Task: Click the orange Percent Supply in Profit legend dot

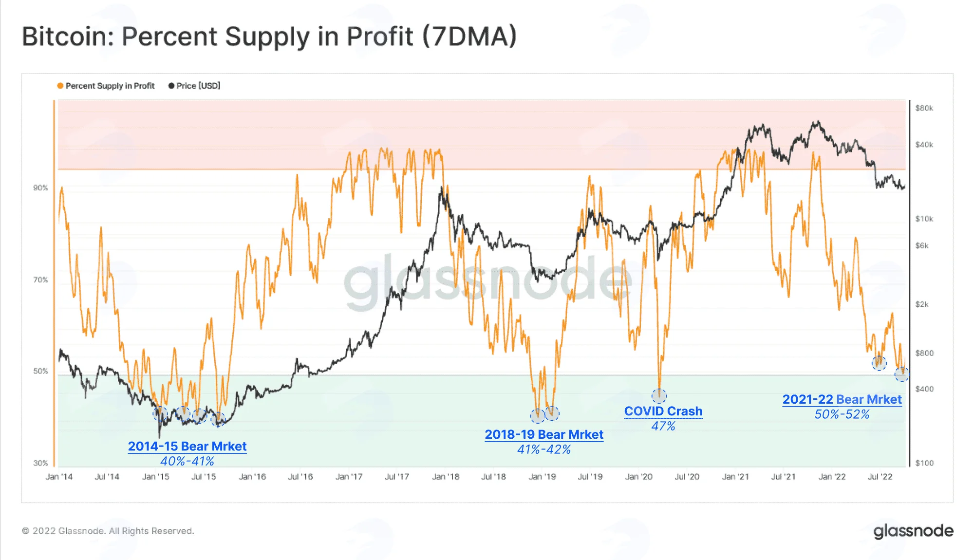Action: [x=60, y=86]
